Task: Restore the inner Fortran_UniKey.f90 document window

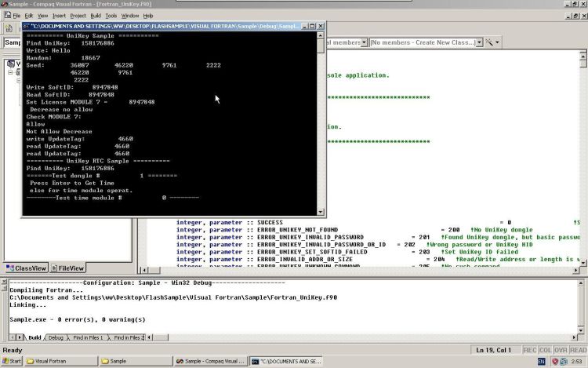Action: [575, 16]
